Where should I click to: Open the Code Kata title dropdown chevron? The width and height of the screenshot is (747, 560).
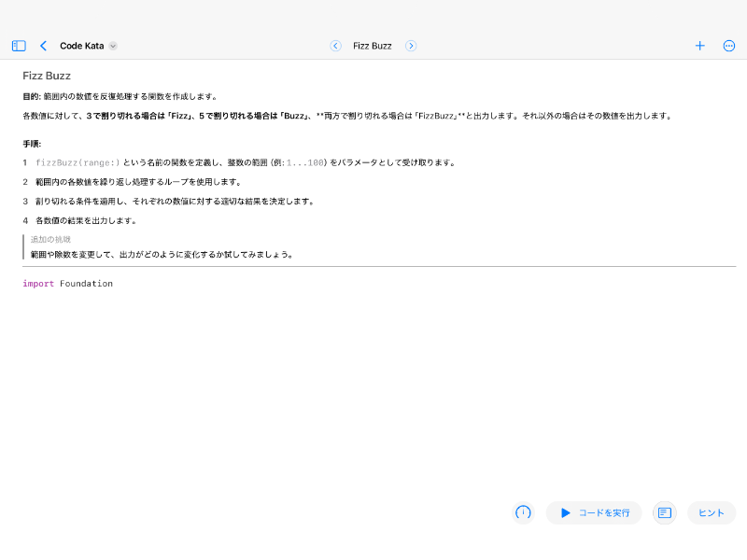[x=112, y=46]
